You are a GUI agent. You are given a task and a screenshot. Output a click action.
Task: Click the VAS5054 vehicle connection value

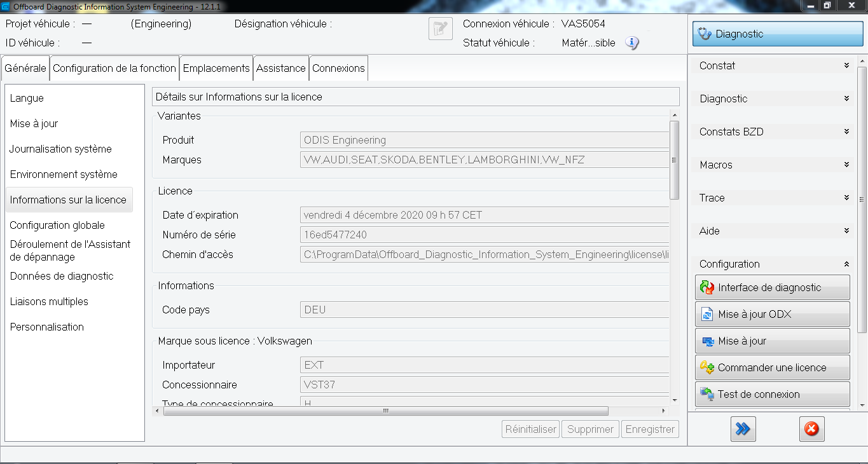coord(583,24)
